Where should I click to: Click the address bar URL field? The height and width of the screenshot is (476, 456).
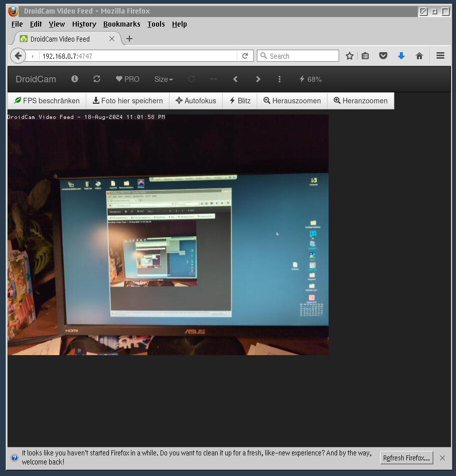tap(138, 56)
